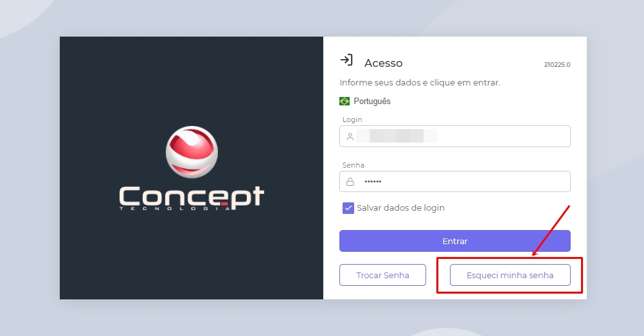Click the Concept wordmark text
This screenshot has width=644, height=336.
192,197
